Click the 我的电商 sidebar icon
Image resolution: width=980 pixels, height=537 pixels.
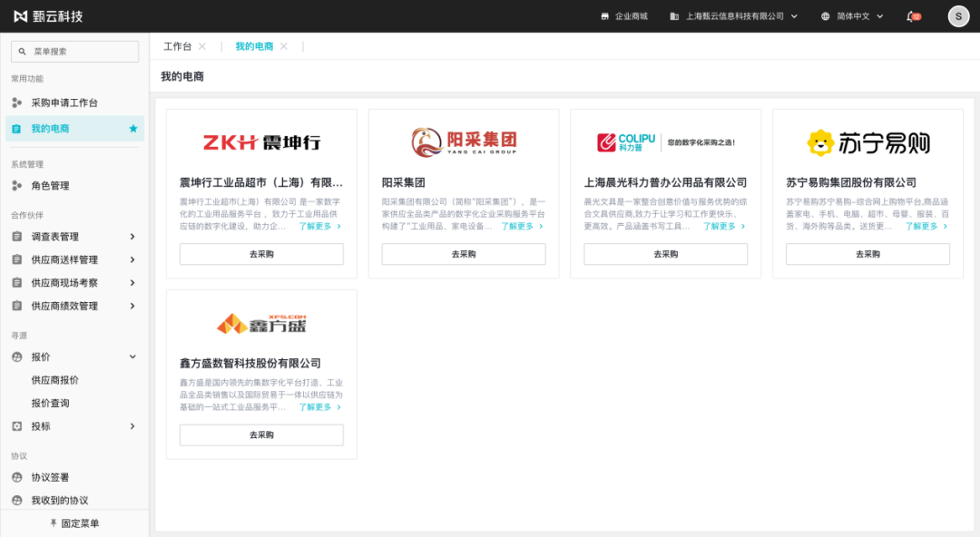point(17,128)
